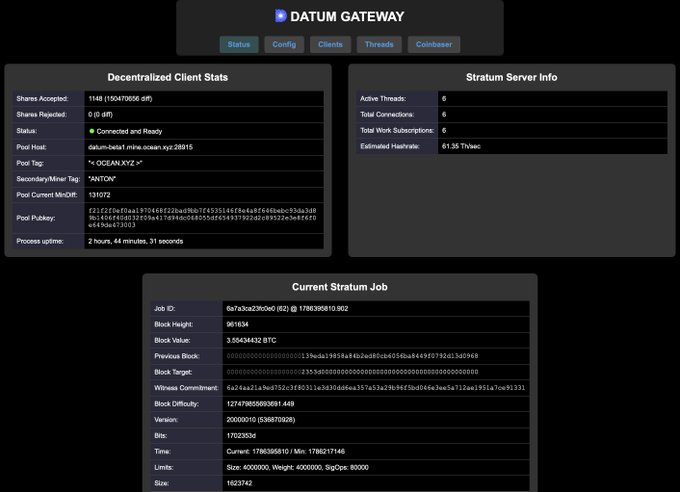The width and height of the screenshot is (680, 492).
Task: Select the Version 20000010 value
Action: (261, 420)
